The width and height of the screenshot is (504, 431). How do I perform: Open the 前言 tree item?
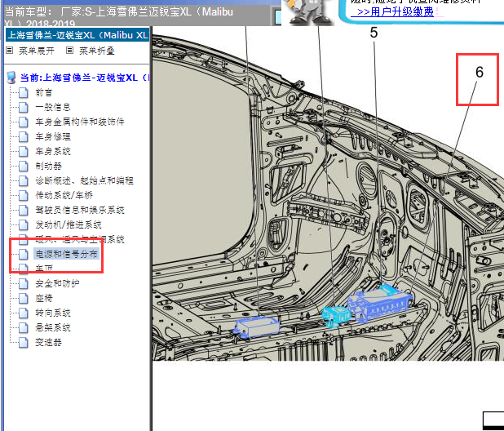[x=44, y=92]
